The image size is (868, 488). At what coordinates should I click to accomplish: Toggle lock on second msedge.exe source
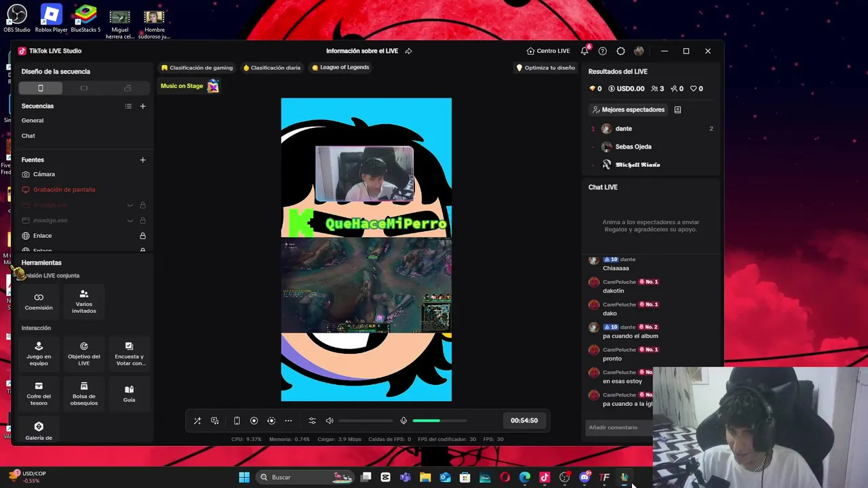click(142, 220)
